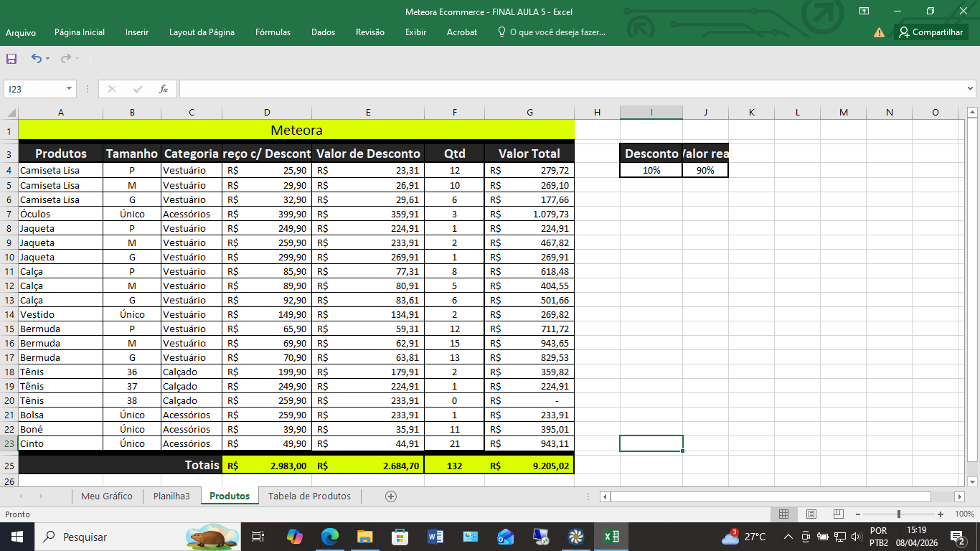Click the Save icon in quick access toolbar

click(x=11, y=59)
